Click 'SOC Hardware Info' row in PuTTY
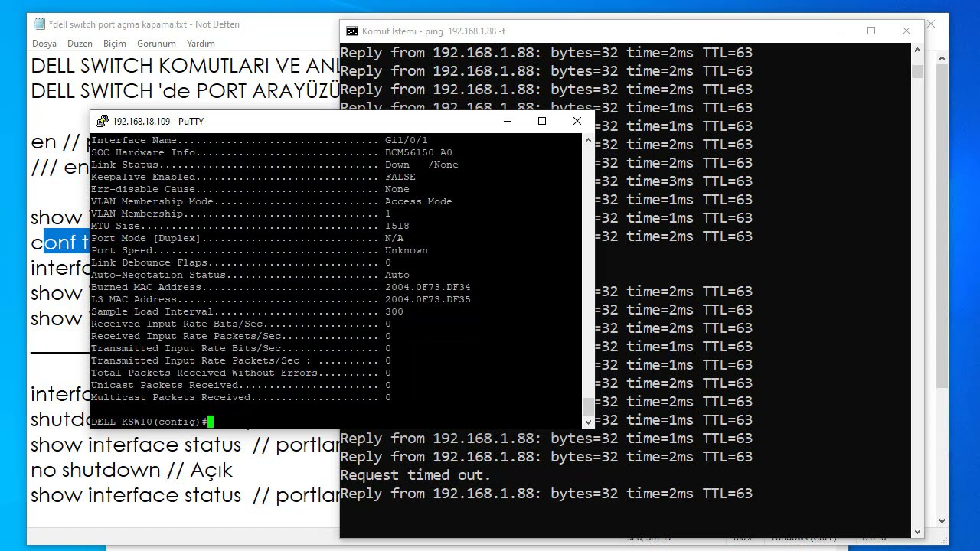Screen dimensions: 980x551 [271, 152]
